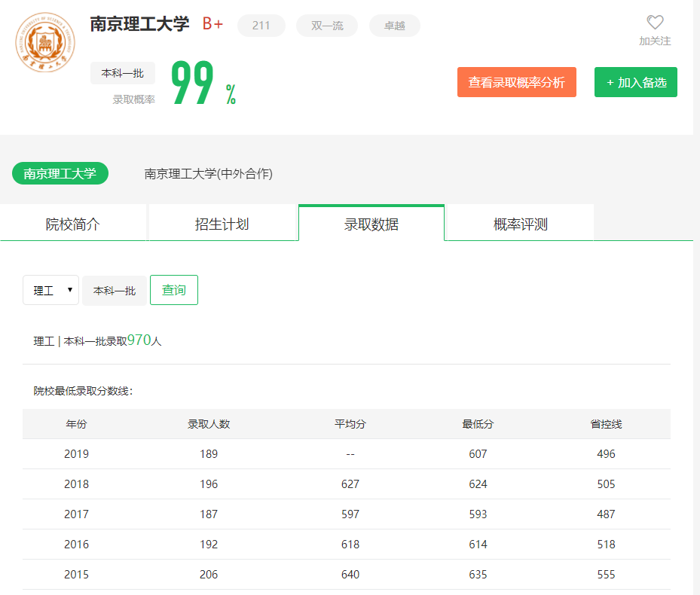The height and width of the screenshot is (595, 700).
Task: Click the 206 enrollment cell for 2015
Action: click(209, 575)
